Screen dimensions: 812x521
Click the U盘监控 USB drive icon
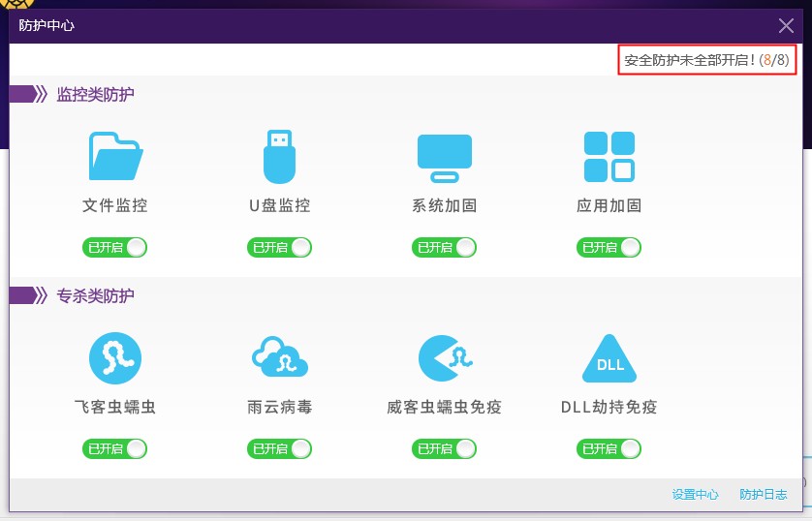coord(279,157)
